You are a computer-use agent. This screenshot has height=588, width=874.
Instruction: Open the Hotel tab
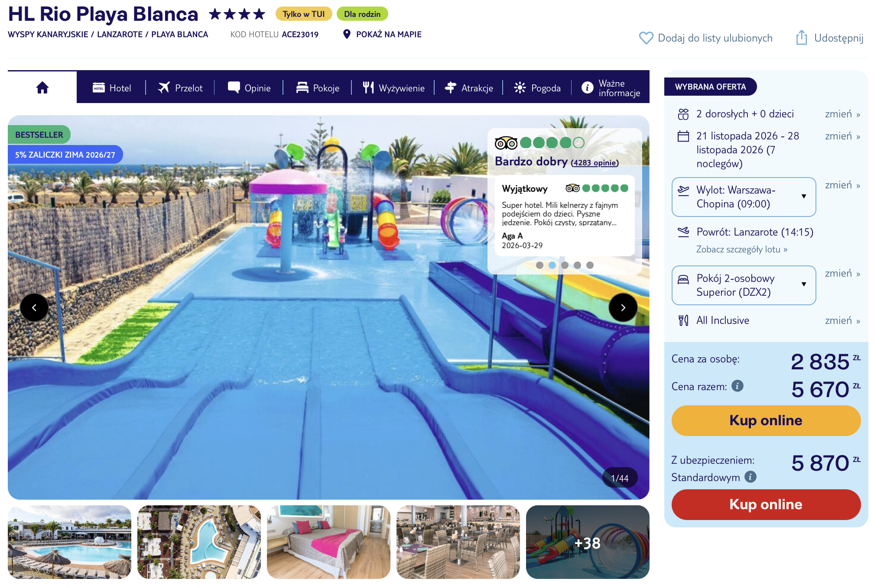(112, 88)
